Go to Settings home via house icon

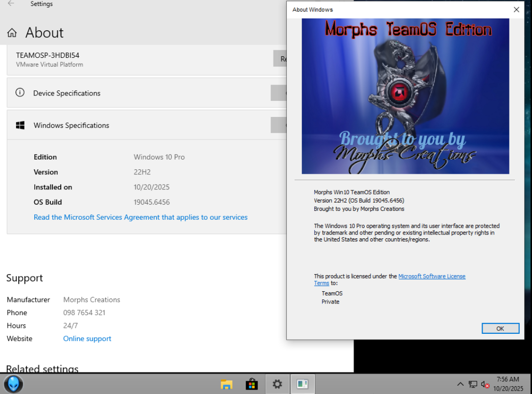pos(12,33)
